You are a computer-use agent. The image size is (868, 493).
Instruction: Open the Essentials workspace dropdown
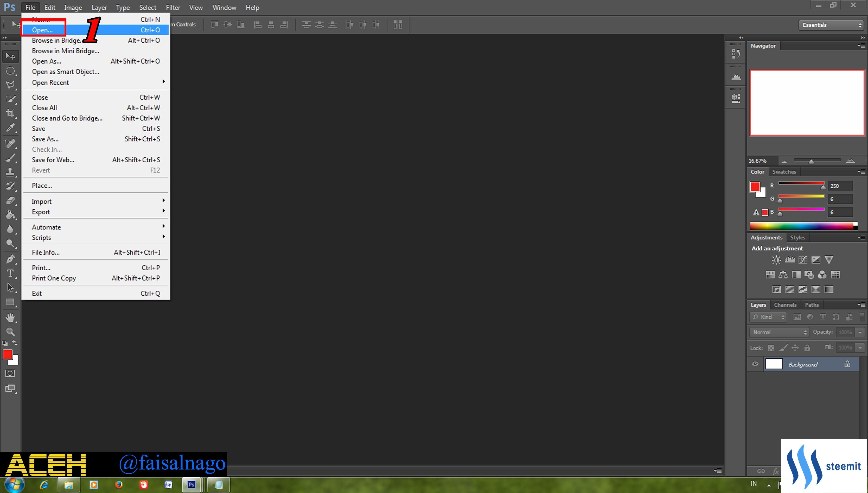point(831,25)
